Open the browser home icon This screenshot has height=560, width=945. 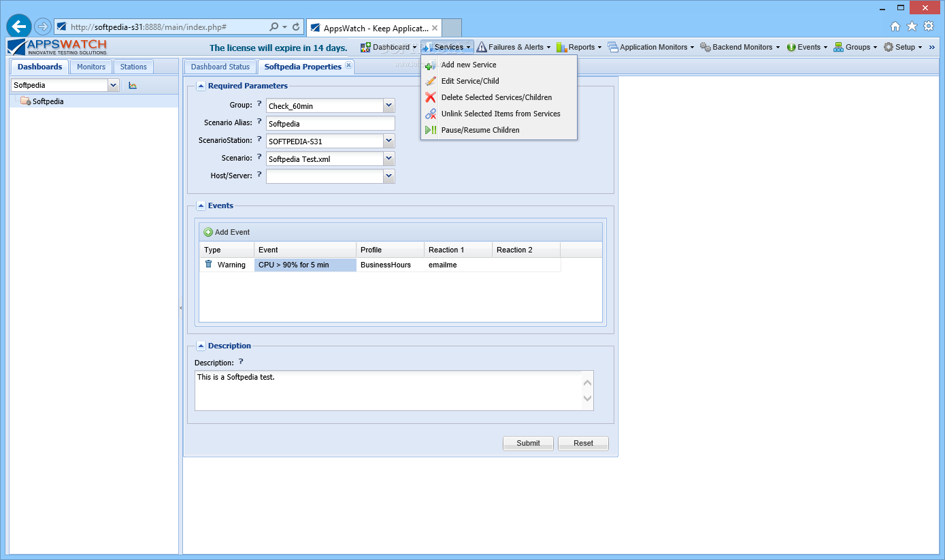point(895,27)
